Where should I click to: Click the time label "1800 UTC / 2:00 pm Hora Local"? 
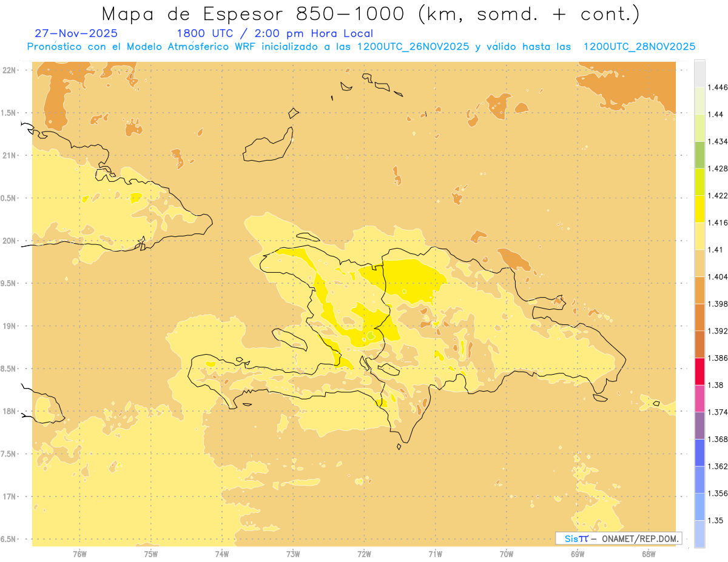[x=274, y=33]
